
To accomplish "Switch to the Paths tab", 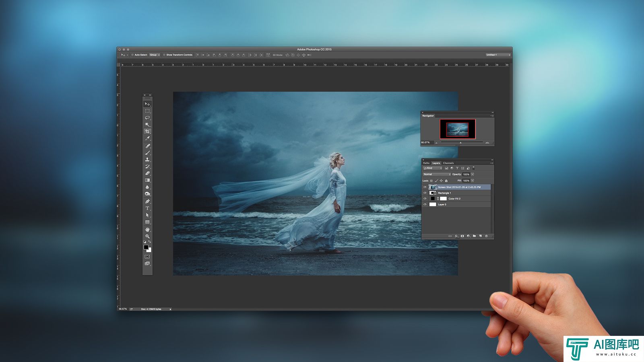I will 426,163.
